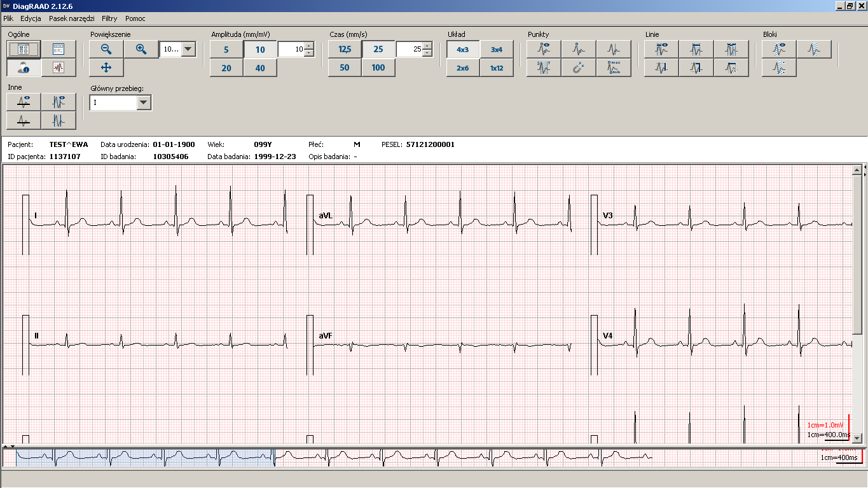Set time speed to 12,5 mm/s

345,50
